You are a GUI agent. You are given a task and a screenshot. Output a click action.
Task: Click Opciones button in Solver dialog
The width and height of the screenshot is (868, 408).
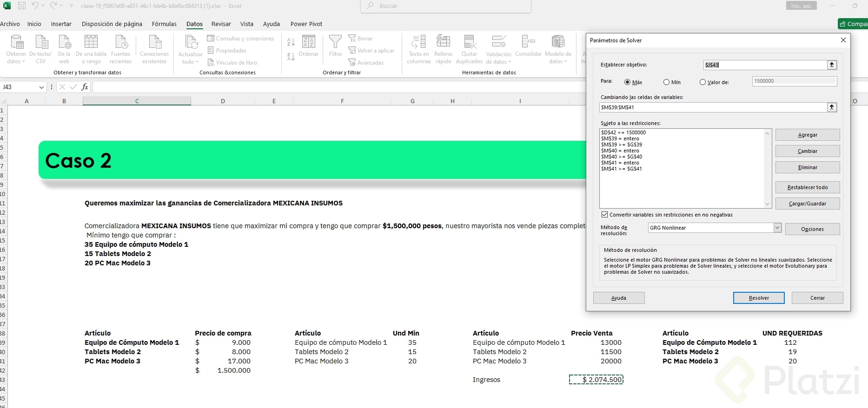812,229
